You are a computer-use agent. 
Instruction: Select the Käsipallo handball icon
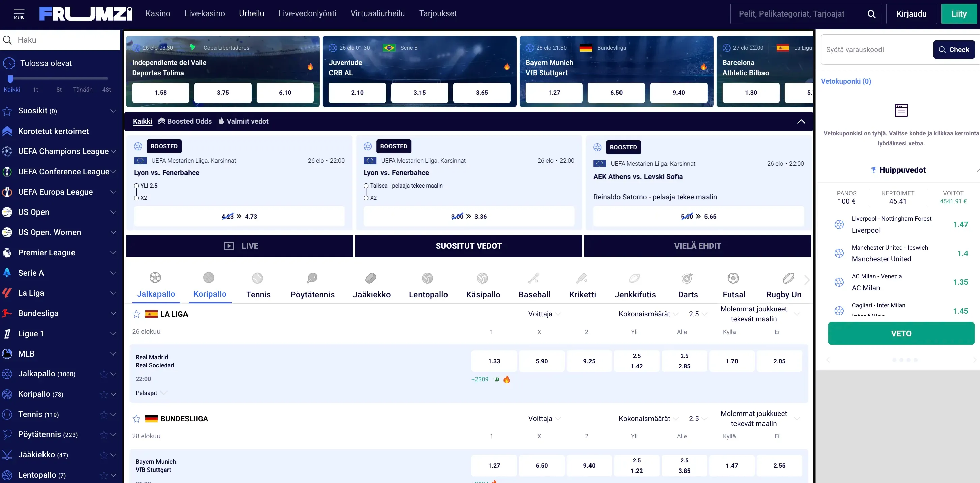tap(482, 278)
